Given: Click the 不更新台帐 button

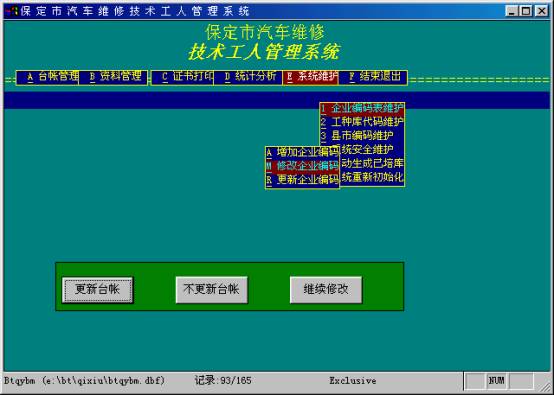Looking at the screenshot, I should tap(211, 290).
